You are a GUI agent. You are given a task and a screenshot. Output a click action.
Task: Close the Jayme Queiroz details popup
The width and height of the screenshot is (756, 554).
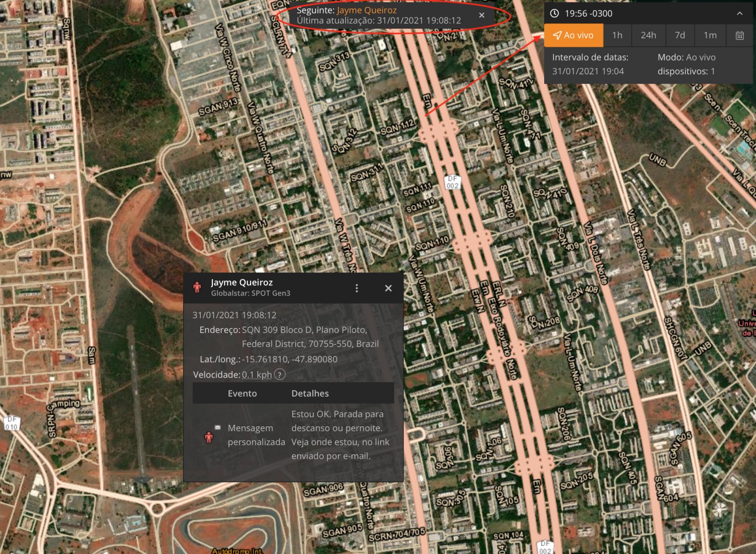[x=388, y=288]
